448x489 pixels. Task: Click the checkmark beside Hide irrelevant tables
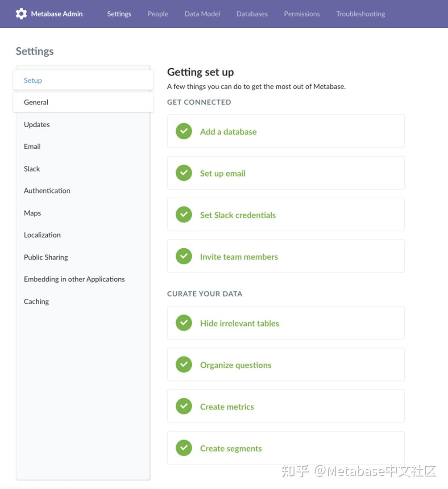click(184, 323)
